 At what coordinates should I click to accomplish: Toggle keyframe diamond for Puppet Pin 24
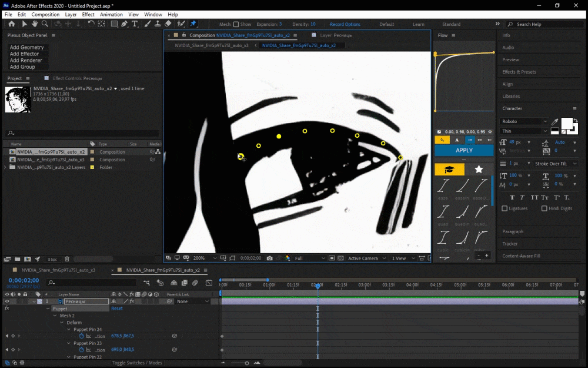(x=13, y=336)
